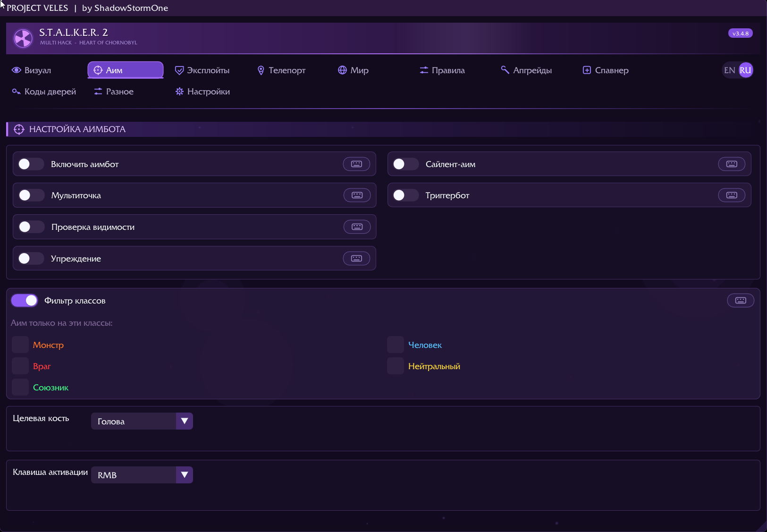Check the Нейтральный class checkbox
Viewport: 767px width, 532px height.
coord(396,366)
